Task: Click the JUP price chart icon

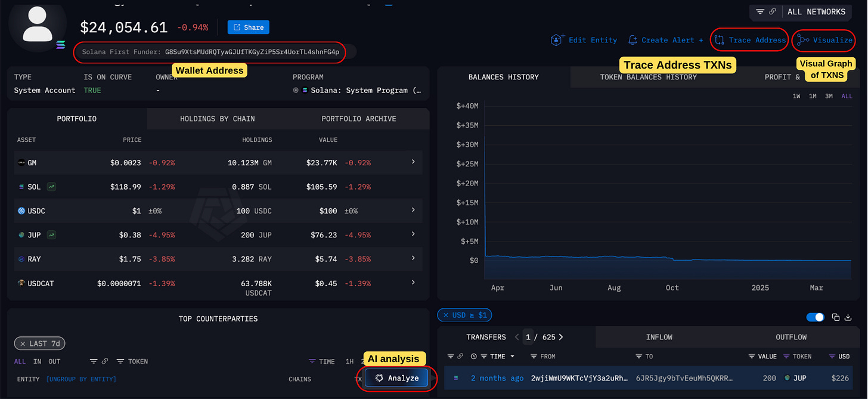Action: click(x=52, y=235)
